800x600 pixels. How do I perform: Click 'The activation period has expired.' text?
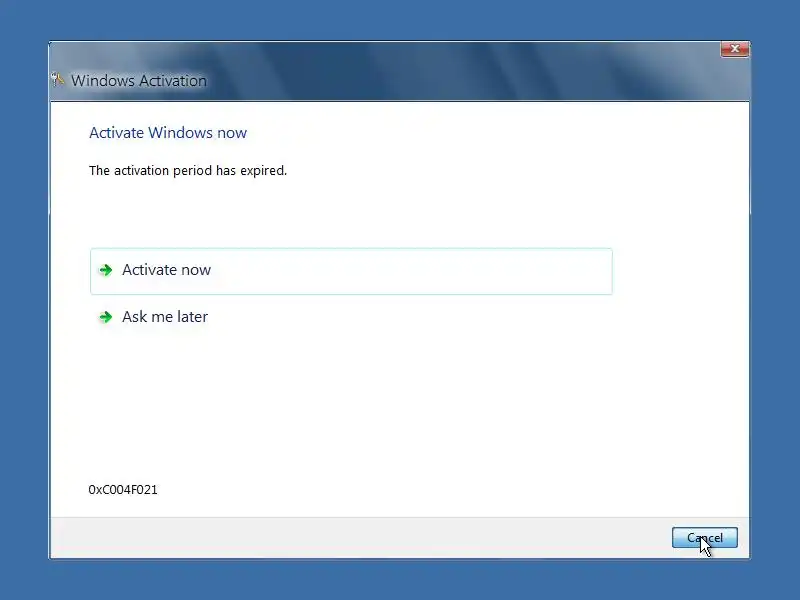(x=188, y=170)
